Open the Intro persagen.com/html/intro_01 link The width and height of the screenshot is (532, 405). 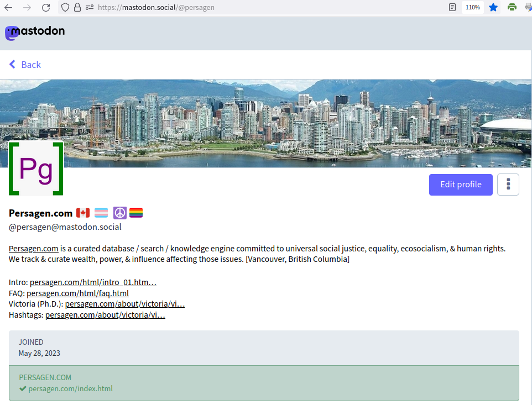coord(93,282)
